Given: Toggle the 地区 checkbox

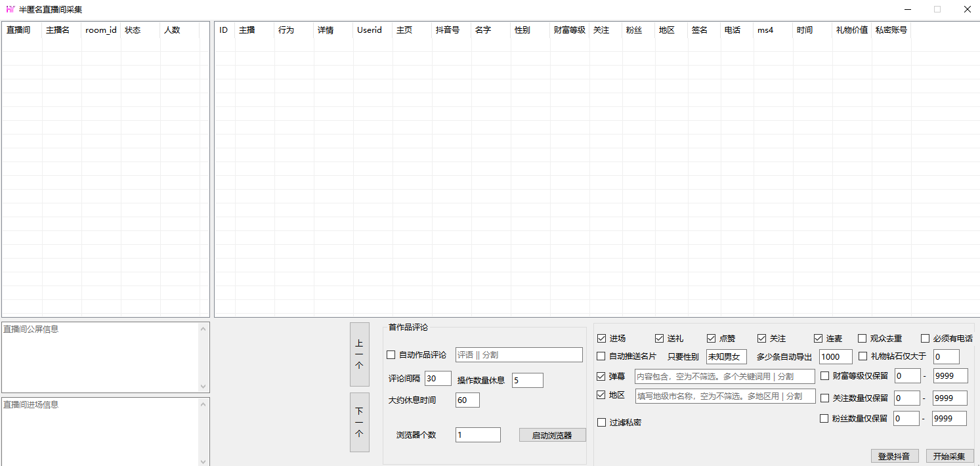Looking at the screenshot, I should [601, 395].
